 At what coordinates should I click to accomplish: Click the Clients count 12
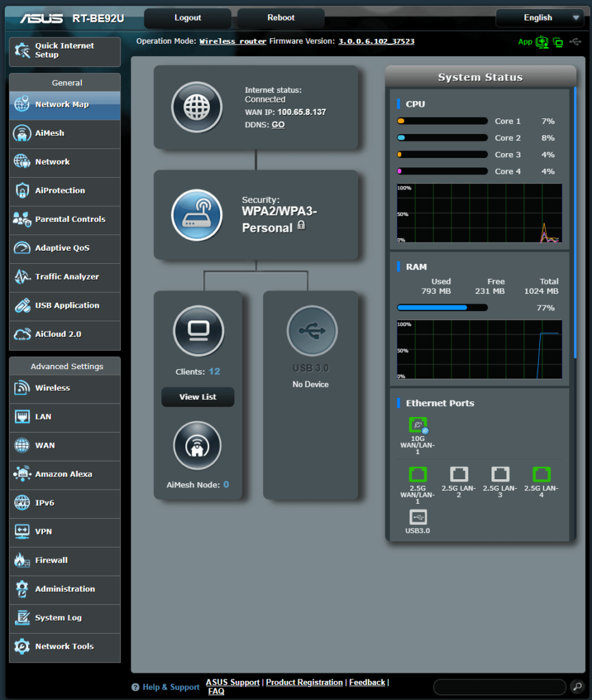point(214,371)
